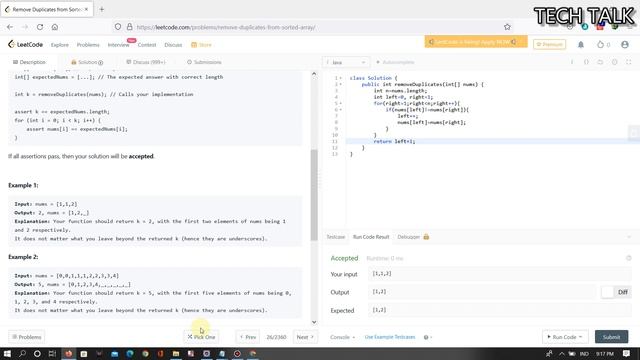Collapse the run result panel chevron
This screenshot has height=360, width=640.
pyautogui.click(x=629, y=237)
